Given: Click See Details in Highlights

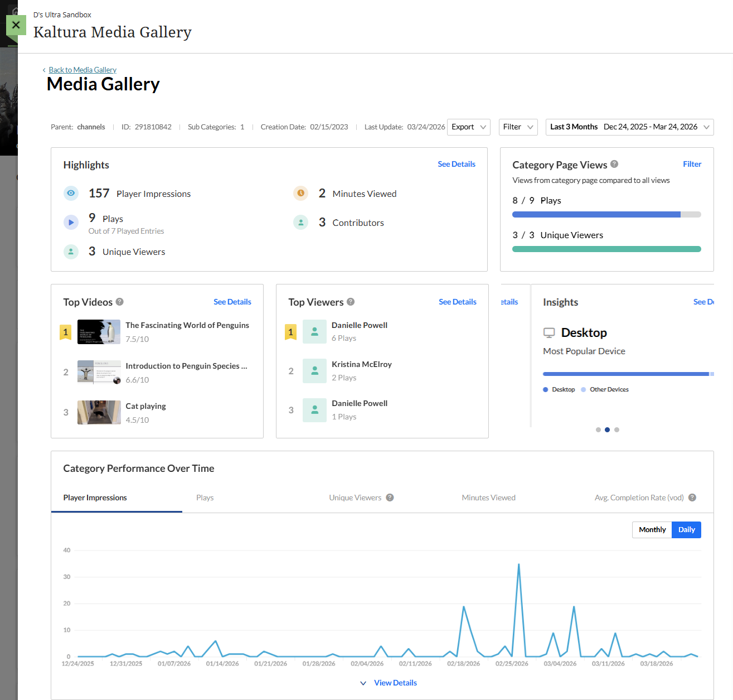Looking at the screenshot, I should coord(457,164).
